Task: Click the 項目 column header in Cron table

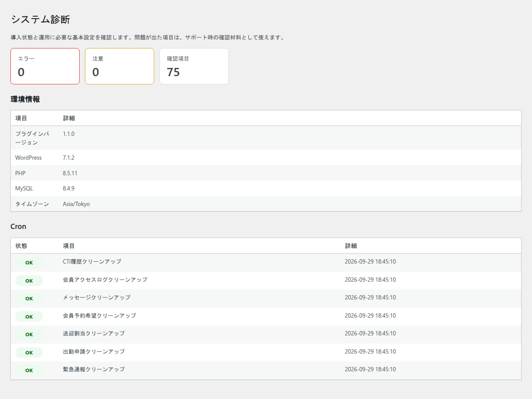Action: 69,246
